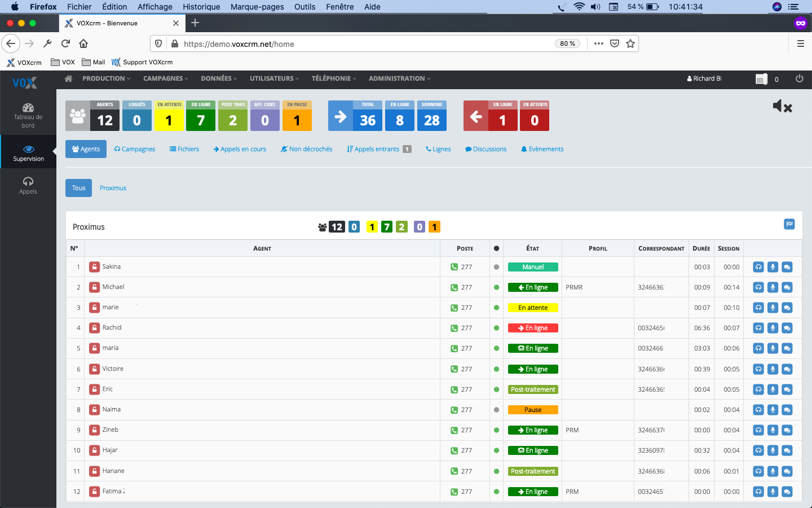
Task: Open the Appels entrants tab
Action: [x=379, y=149]
